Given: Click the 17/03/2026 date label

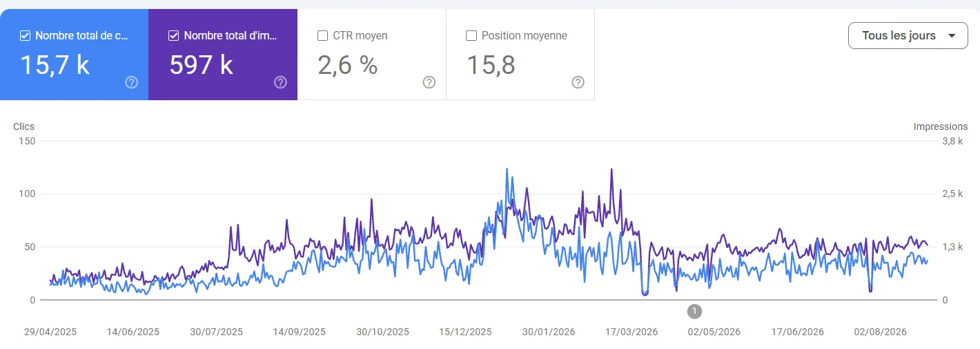Looking at the screenshot, I should pos(631,332).
